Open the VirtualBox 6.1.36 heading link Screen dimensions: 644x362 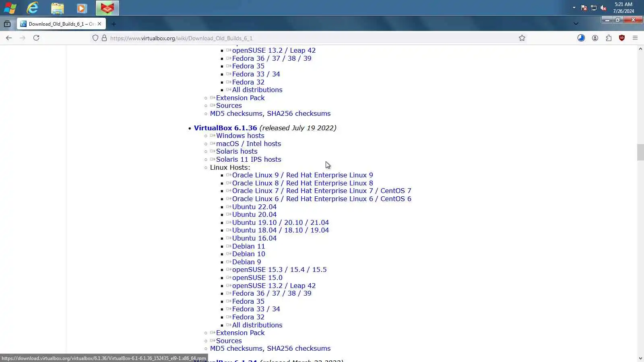tap(225, 128)
